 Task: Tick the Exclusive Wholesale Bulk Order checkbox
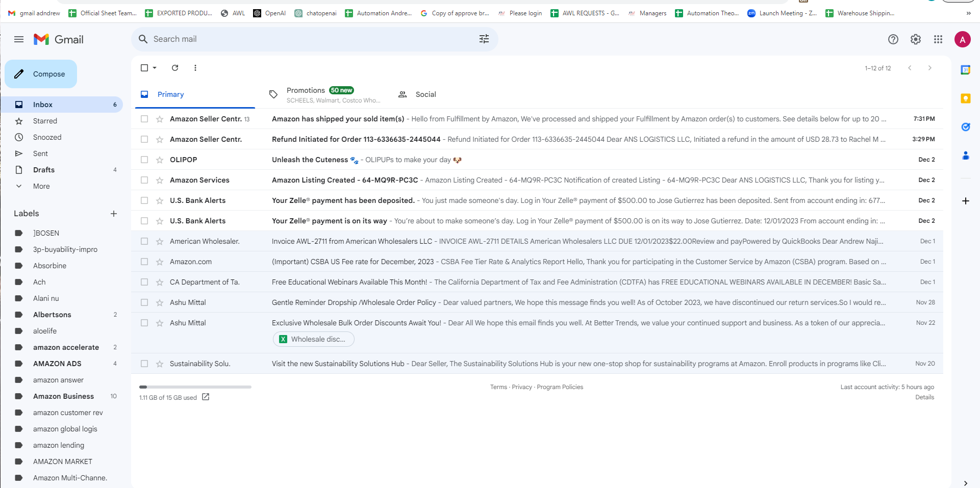144,323
